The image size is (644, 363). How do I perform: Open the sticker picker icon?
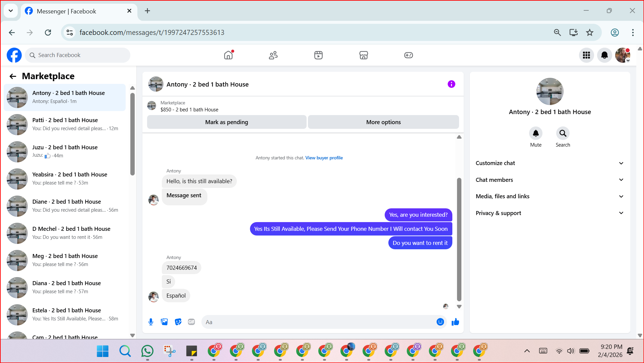(x=178, y=322)
